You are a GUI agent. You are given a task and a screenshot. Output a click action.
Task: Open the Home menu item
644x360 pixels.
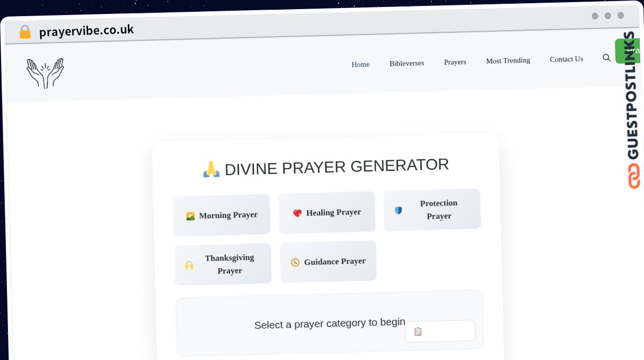360,64
